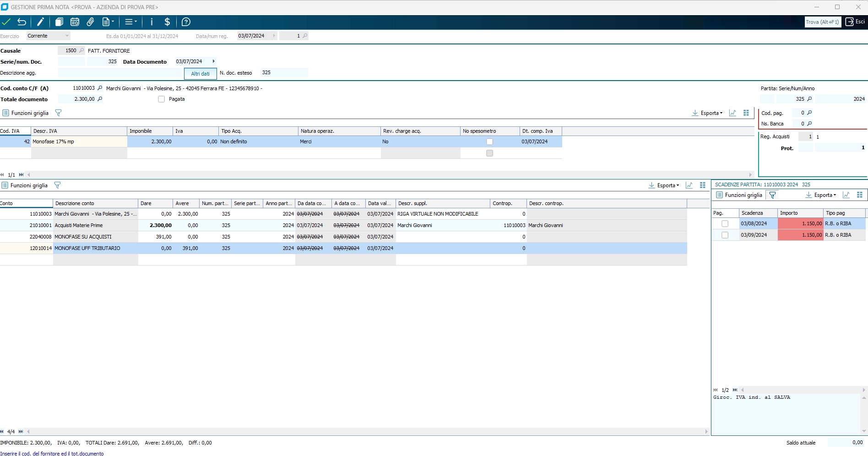The width and height of the screenshot is (868, 456).
Task: Expand the Esporta dropdown in IVA grid
Action: (x=707, y=113)
